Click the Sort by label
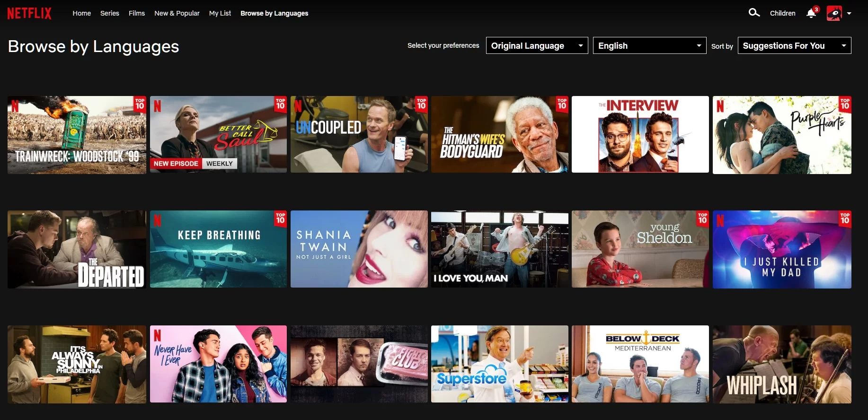 tap(722, 46)
